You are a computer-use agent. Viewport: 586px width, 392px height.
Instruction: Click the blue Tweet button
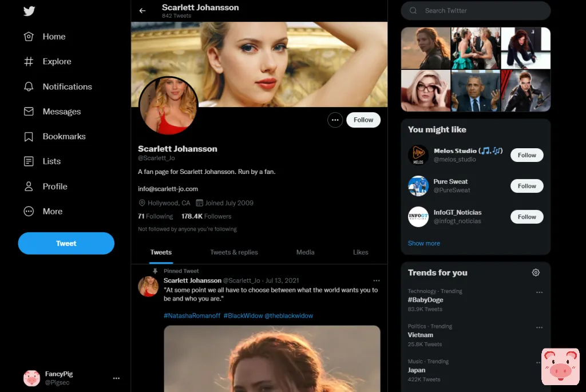[66, 243]
